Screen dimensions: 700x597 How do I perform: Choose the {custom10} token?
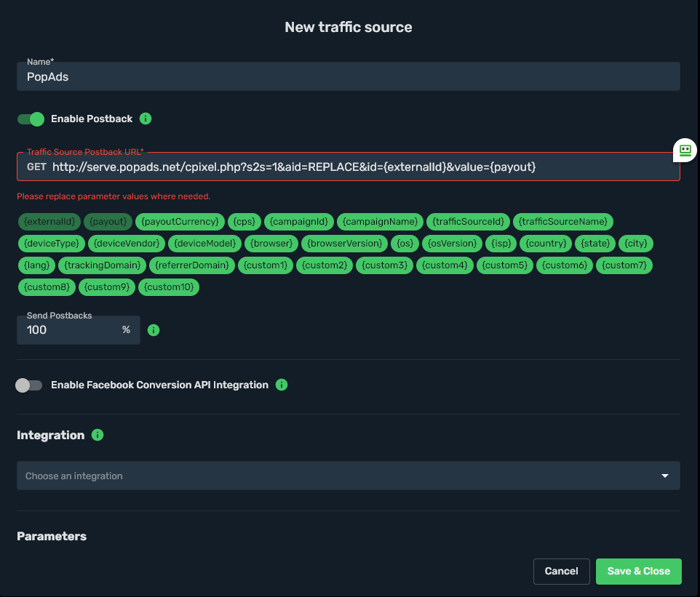click(x=169, y=287)
